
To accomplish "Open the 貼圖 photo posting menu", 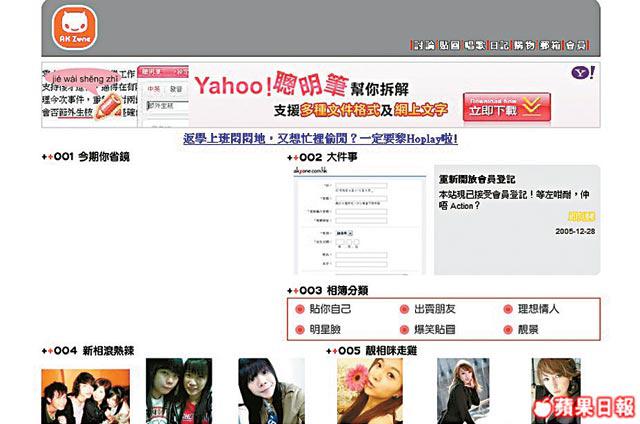I will tap(449, 45).
